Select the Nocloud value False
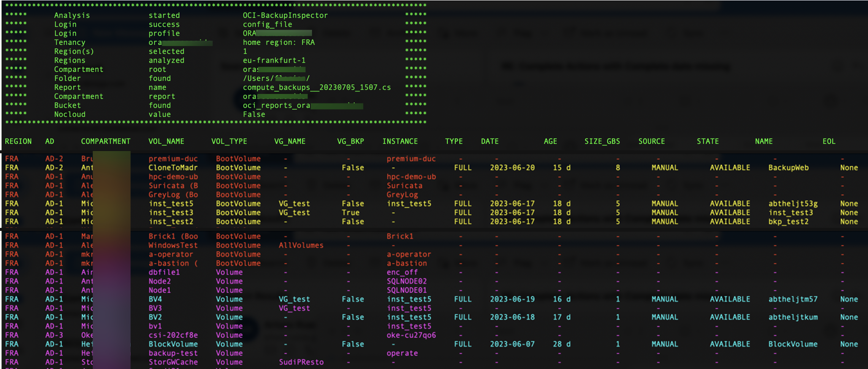 pyautogui.click(x=254, y=114)
